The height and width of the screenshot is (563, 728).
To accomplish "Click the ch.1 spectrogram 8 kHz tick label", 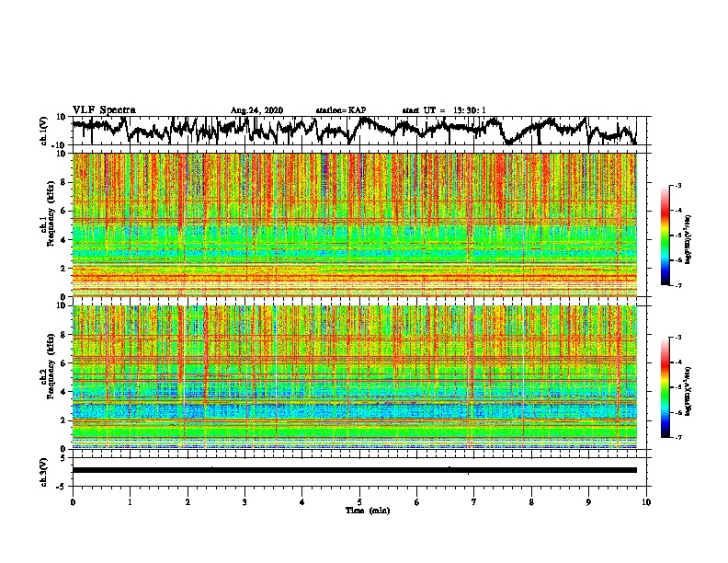I will click(x=63, y=182).
